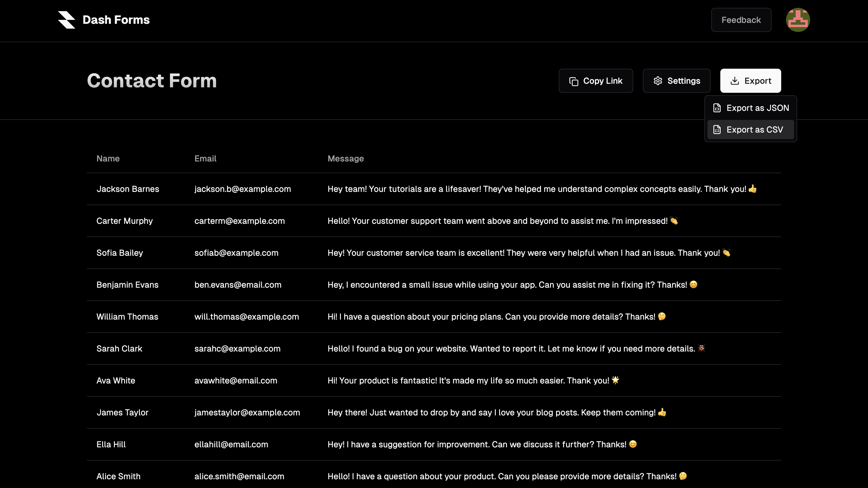Click message starting 'Hey team! Your tutorials'
This screenshot has width=868, height=488.
542,189
